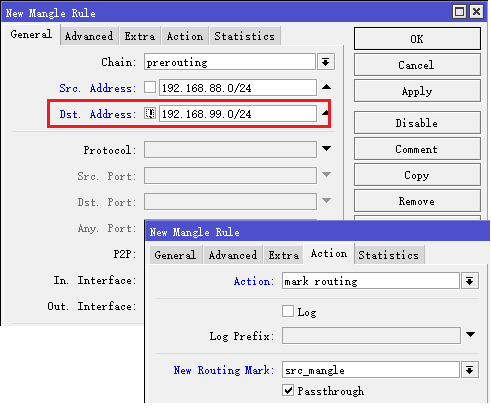The width and height of the screenshot is (491, 413).
Task: Enable the Log checkbox
Action: (x=288, y=311)
